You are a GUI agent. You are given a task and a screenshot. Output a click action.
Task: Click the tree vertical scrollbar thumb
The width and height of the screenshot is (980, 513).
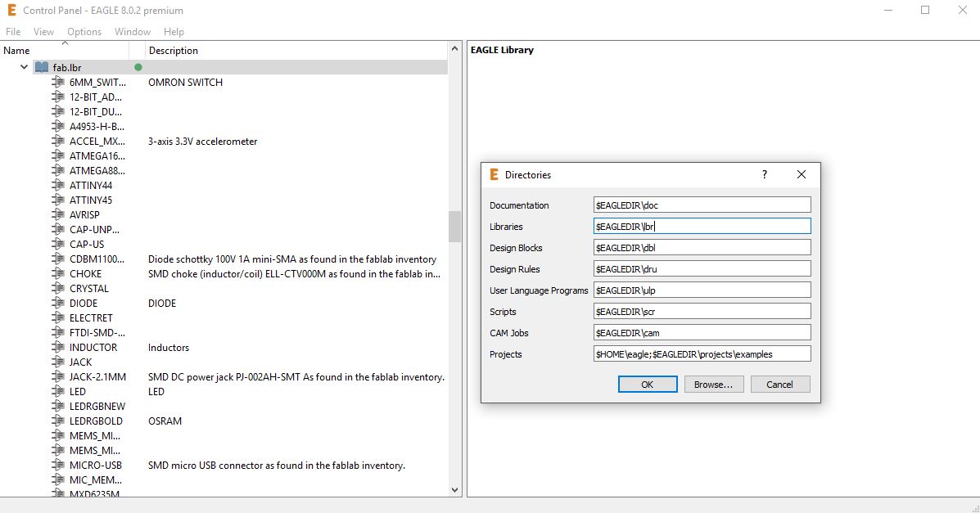point(454,226)
